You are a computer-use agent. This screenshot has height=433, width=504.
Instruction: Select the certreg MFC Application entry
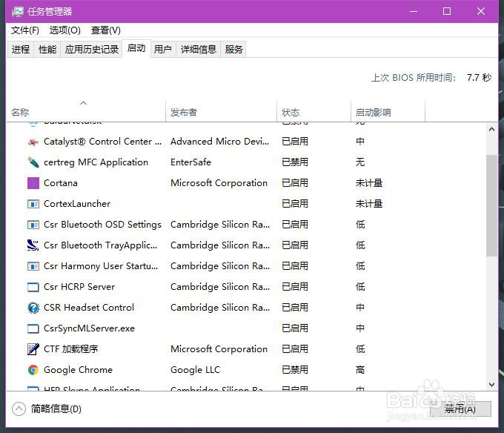[x=96, y=162]
